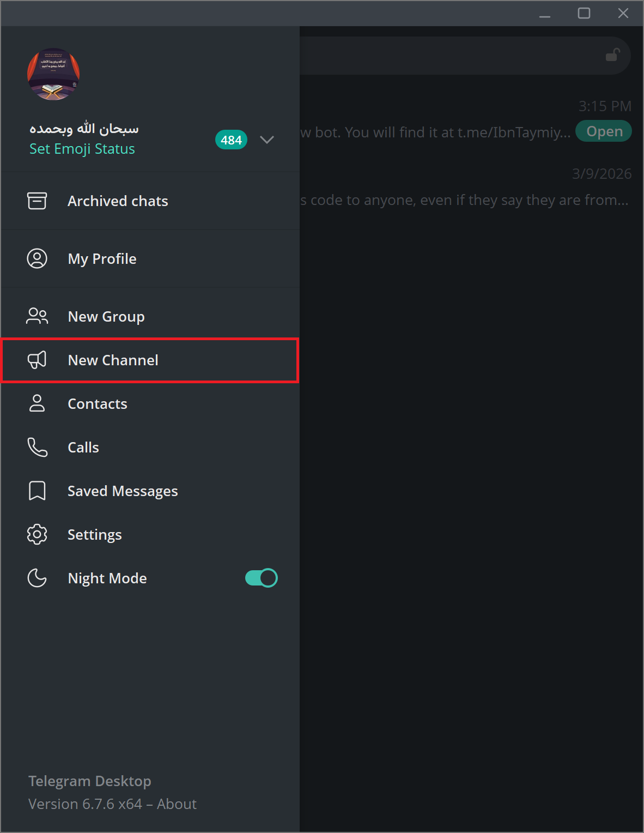Click the 484 unread count badge
The height and width of the screenshot is (833, 644).
(x=231, y=140)
